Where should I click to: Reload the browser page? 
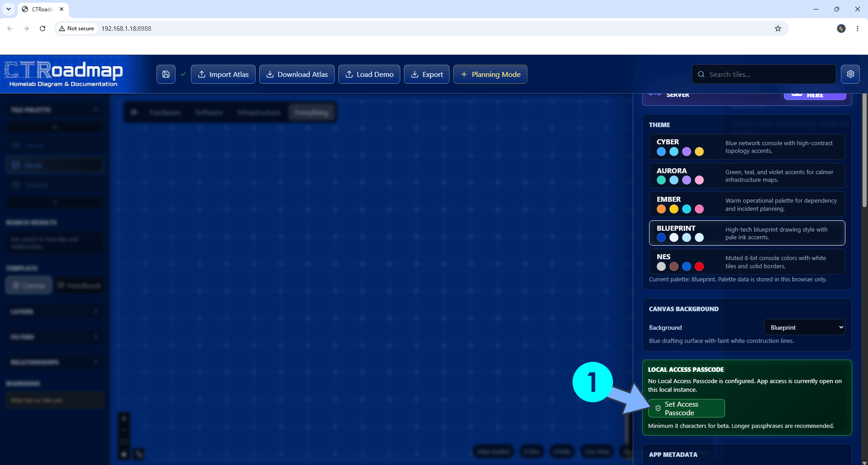point(43,28)
